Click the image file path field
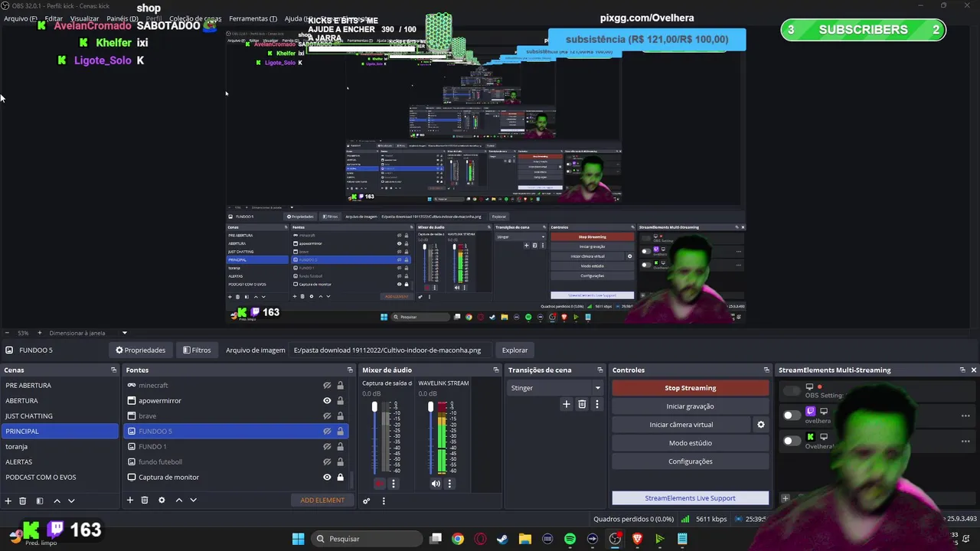Screen dimensions: 980x551 (390, 350)
